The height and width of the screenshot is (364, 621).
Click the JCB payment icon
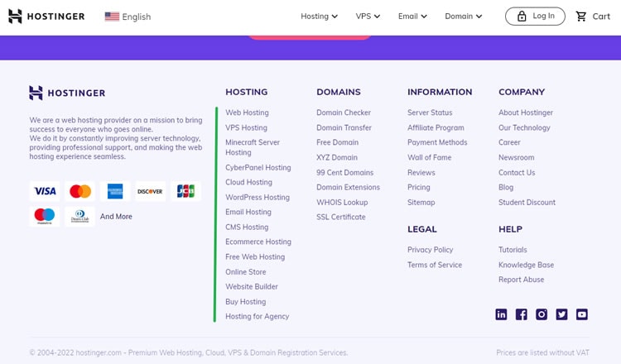pos(185,191)
